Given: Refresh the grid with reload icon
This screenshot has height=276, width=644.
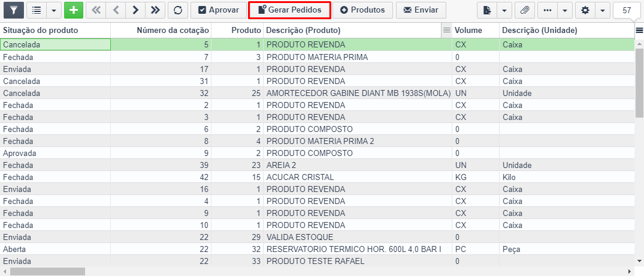Looking at the screenshot, I should 178,10.
